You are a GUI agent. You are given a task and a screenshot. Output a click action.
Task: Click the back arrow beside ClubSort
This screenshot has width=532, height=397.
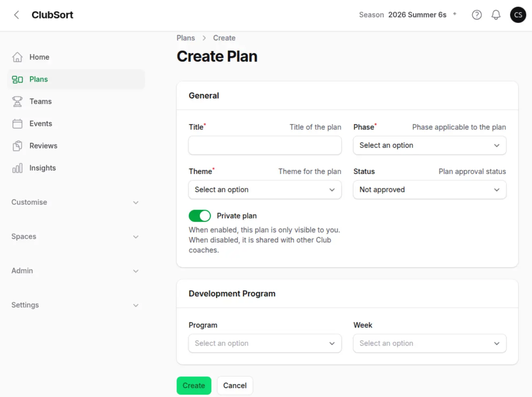17,15
